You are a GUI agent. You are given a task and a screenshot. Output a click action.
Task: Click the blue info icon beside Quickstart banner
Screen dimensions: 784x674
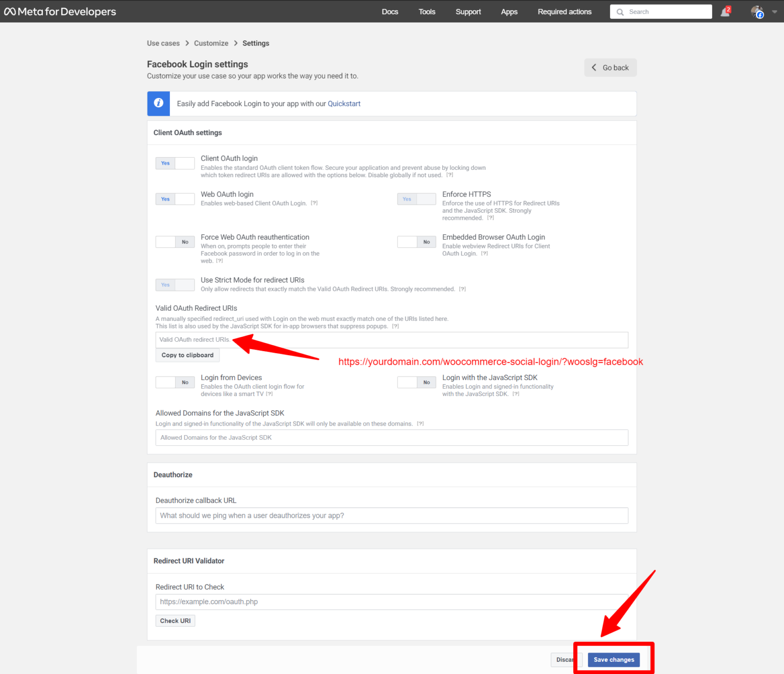[158, 103]
